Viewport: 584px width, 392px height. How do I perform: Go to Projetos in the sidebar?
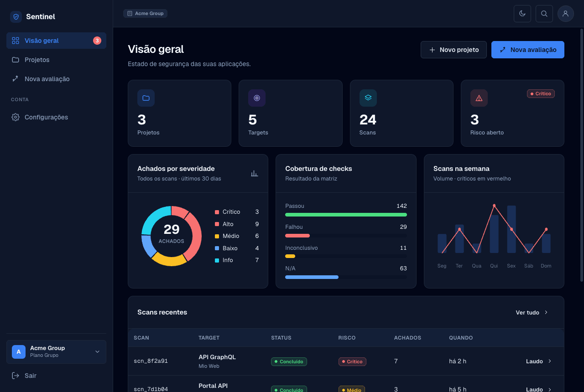tap(57, 60)
